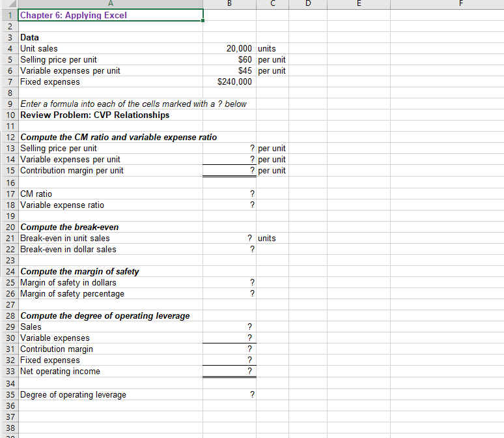This screenshot has width=504, height=438.
Task: Select 'Compute the CM ratio' heading cell
Action: pyautogui.click(x=111, y=137)
